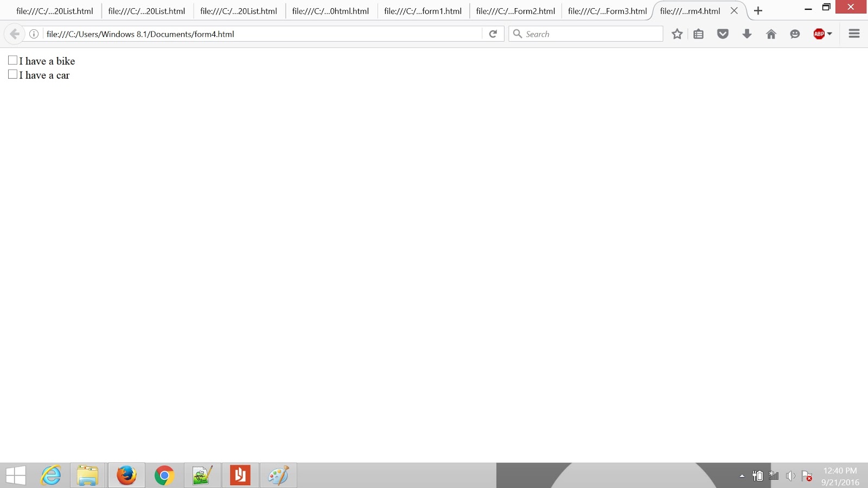Image resolution: width=868 pixels, height=488 pixels.
Task: Open the Downloads arrow panel
Action: click(747, 34)
